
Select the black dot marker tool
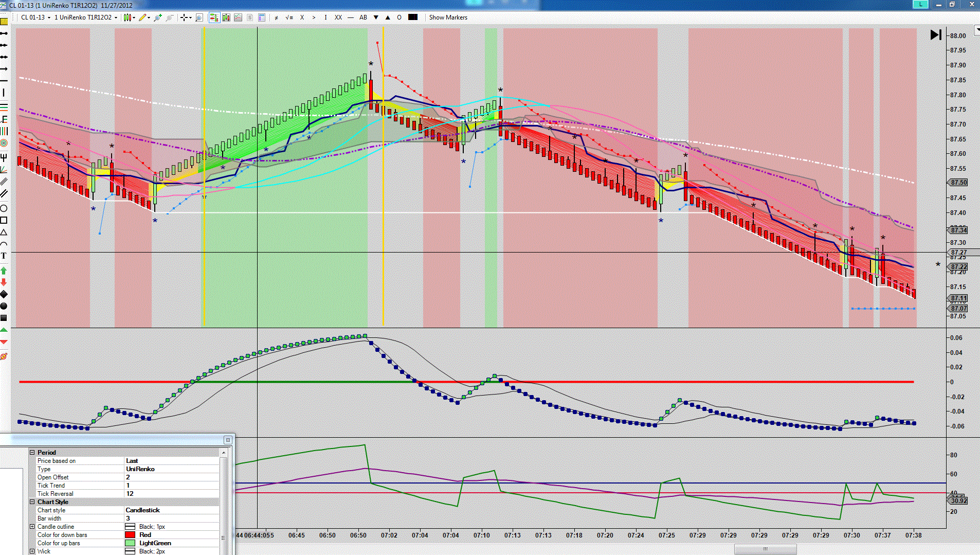[4, 306]
